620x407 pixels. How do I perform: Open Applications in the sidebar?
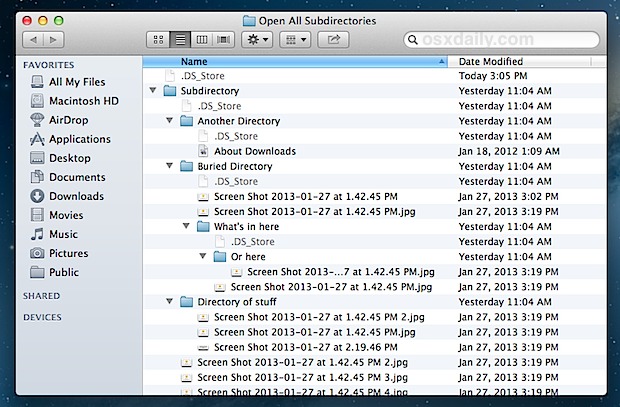tap(79, 139)
